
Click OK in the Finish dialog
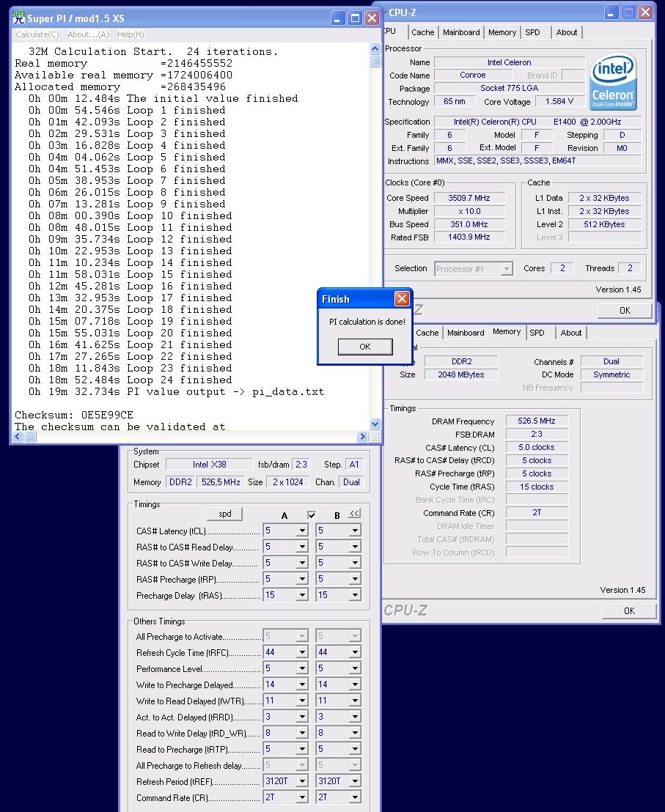point(365,347)
